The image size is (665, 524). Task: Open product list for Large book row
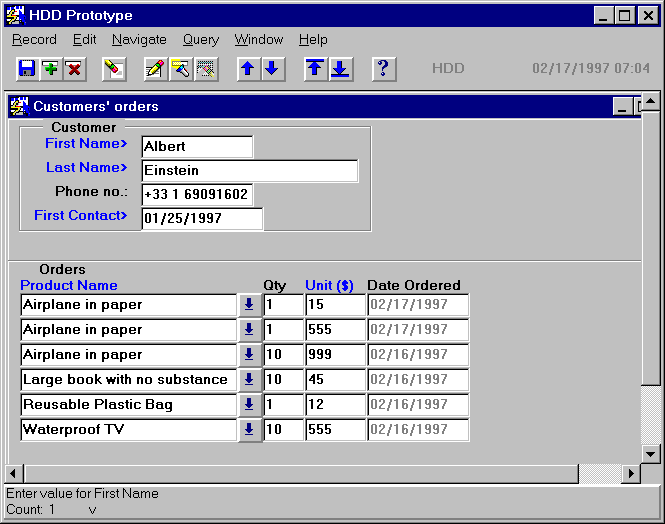(249, 380)
